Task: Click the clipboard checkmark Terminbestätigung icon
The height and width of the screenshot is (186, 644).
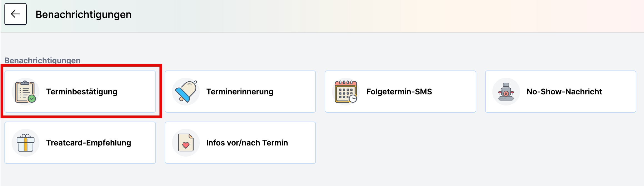Action: click(x=26, y=92)
